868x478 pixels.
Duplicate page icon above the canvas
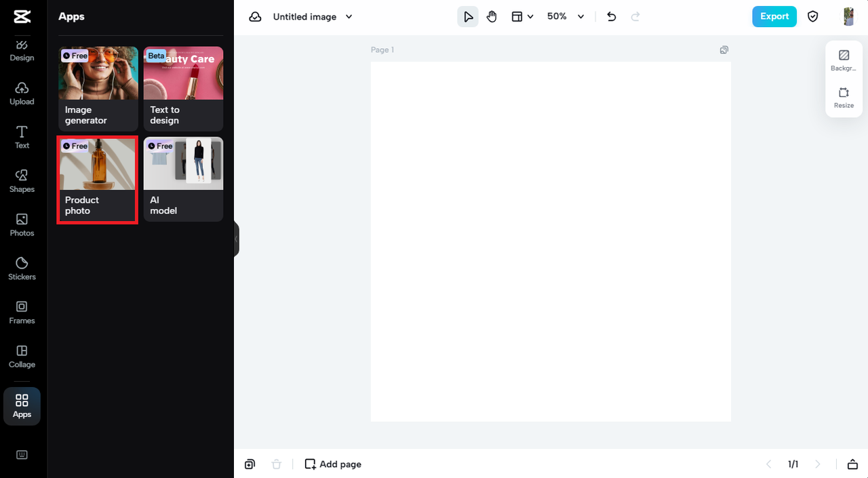click(724, 49)
